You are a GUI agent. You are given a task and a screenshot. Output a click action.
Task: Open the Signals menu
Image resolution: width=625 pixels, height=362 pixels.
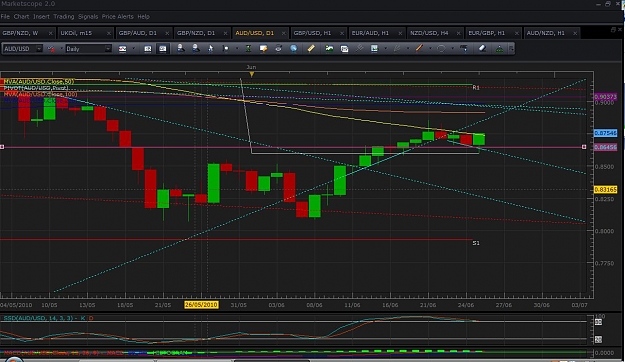(88, 16)
